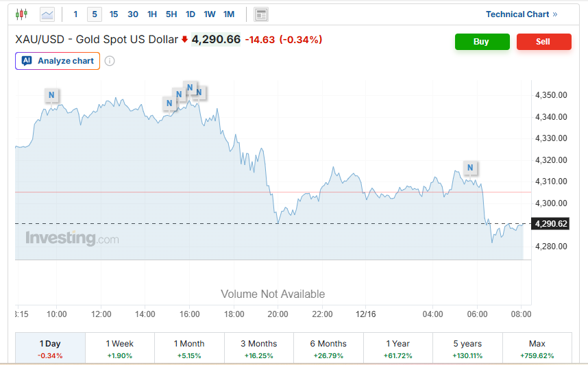The height and width of the screenshot is (365, 588).
Task: Switch to the 1H interval
Action: click(x=152, y=14)
